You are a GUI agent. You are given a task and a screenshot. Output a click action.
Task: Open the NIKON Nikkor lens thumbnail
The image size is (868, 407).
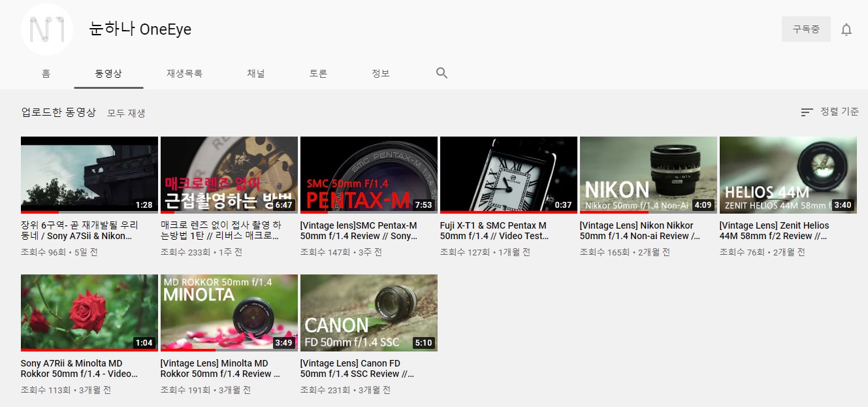pos(649,174)
